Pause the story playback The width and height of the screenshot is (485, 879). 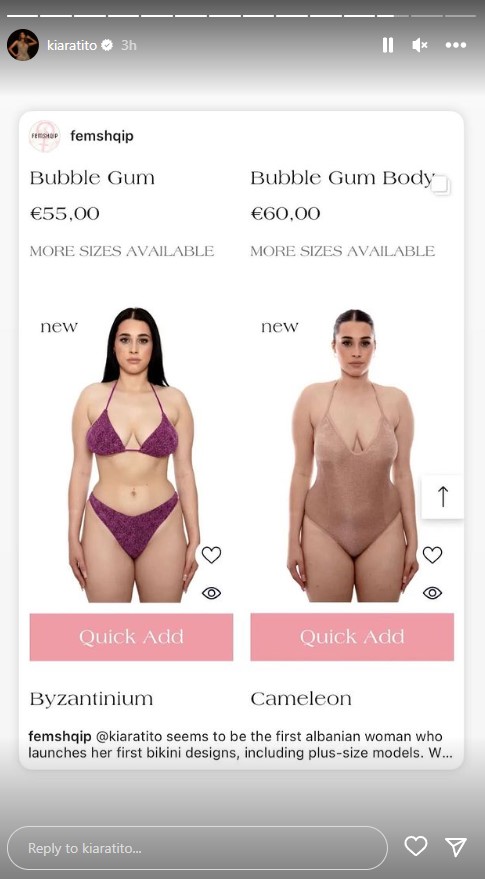pos(387,45)
